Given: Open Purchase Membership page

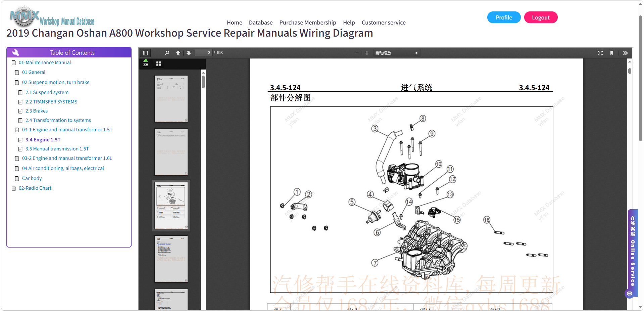Looking at the screenshot, I should pyautogui.click(x=308, y=23).
